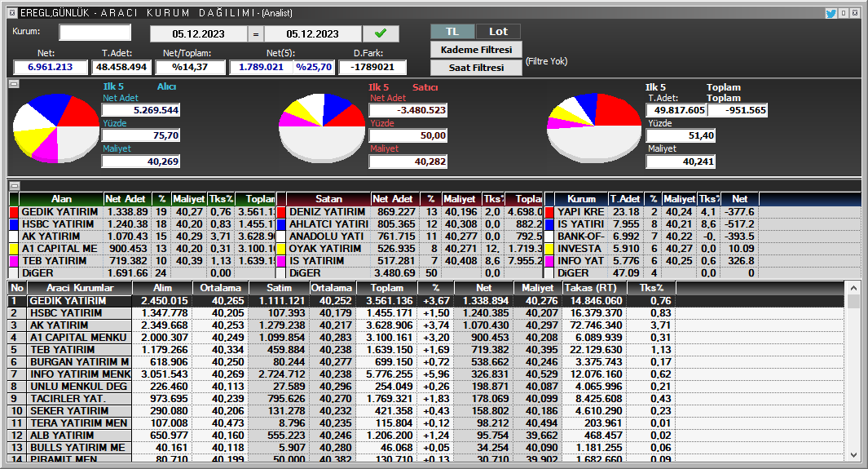
Task: Select TACIRLER YAT. row
Action: point(425,399)
